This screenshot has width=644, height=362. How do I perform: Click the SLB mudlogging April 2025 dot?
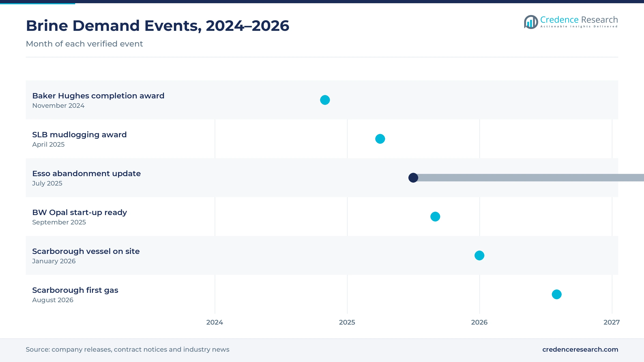point(380,139)
